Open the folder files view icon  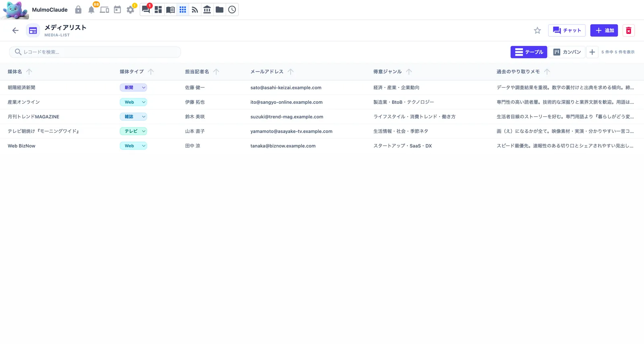(219, 10)
